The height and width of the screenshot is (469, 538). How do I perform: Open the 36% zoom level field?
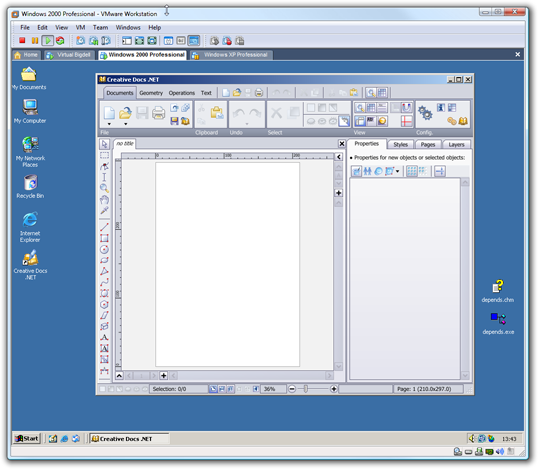[273, 389]
